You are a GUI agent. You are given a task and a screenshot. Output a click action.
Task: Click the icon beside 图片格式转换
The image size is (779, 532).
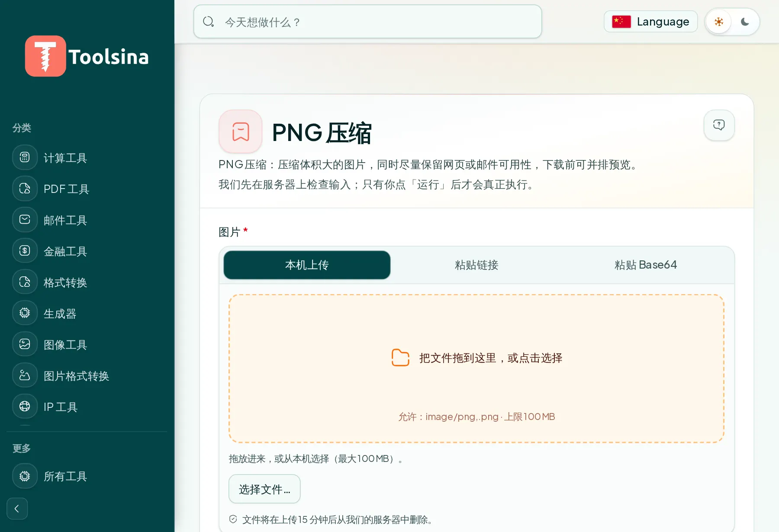[x=25, y=375]
